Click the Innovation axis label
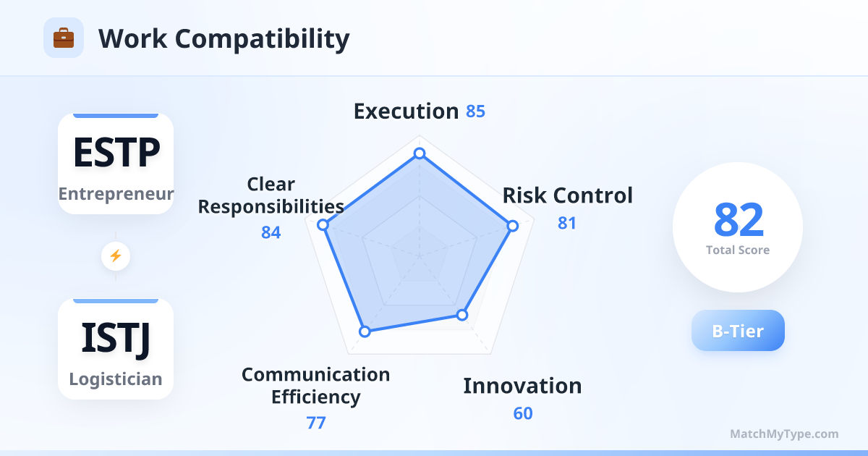Screen dimensions: 868x456 [x=522, y=386]
